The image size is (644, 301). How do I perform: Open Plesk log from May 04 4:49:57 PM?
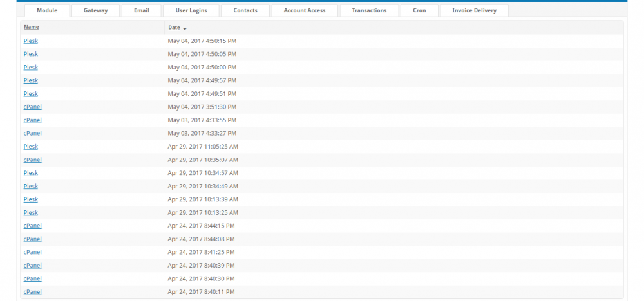[x=31, y=80]
